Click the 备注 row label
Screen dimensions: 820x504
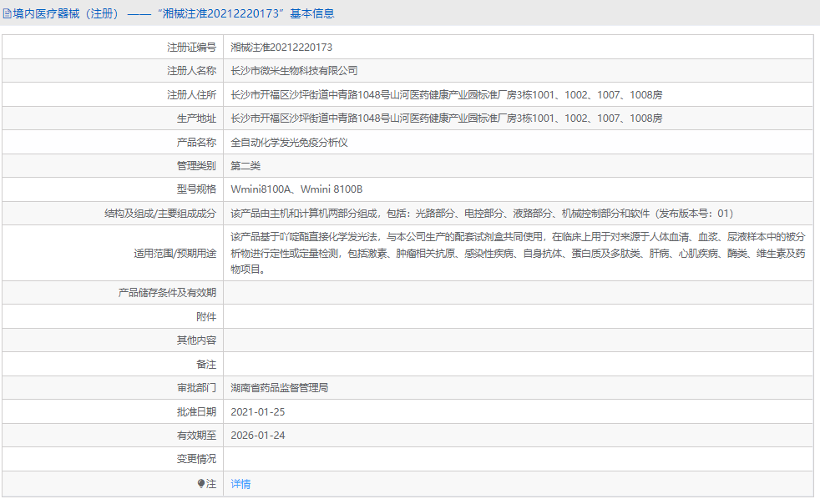coord(206,365)
